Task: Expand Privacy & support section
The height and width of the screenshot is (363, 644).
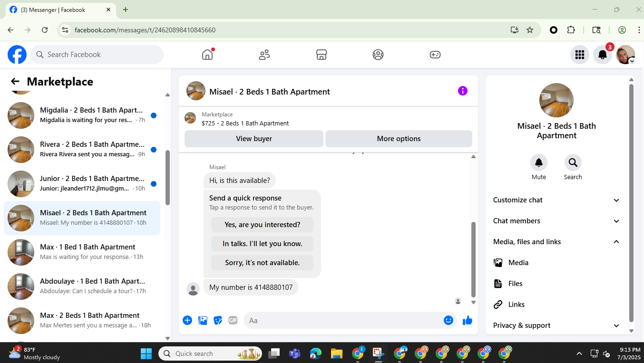Action: pos(556,325)
